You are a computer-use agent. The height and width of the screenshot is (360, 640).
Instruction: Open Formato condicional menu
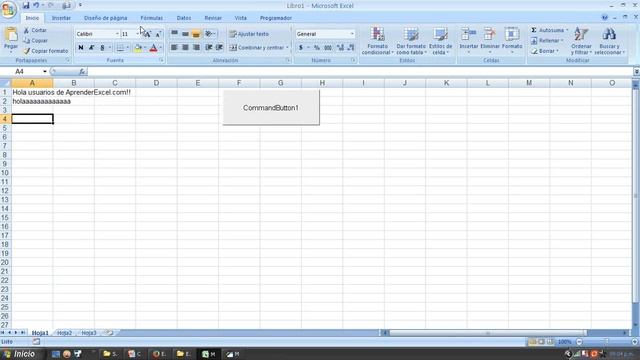click(378, 41)
